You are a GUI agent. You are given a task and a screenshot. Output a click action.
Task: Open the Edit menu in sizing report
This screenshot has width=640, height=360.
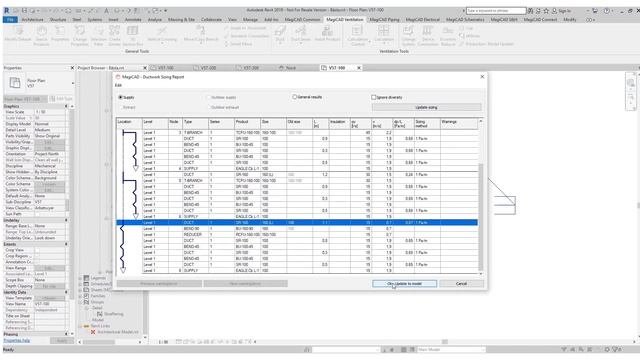[x=118, y=85]
